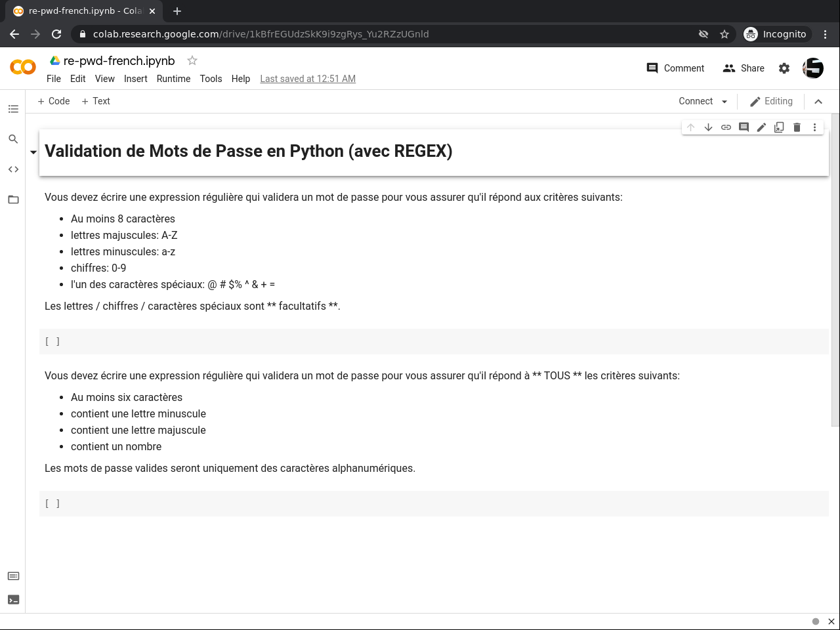Viewport: 840px width, 630px height.
Task: Delete the cell with trash icon
Action: coord(797,127)
